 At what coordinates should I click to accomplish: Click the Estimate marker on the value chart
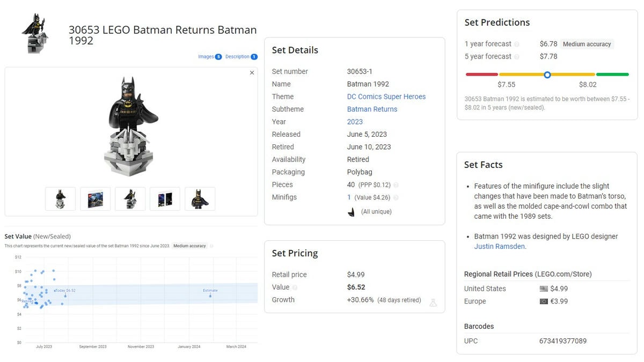click(x=210, y=295)
